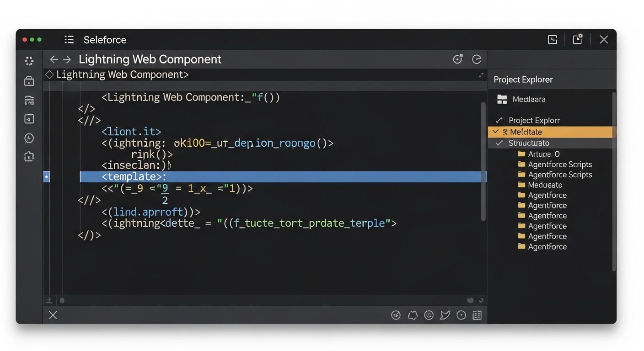Open Source Control icon in the activity bar
The image size is (644, 351).
point(29,100)
